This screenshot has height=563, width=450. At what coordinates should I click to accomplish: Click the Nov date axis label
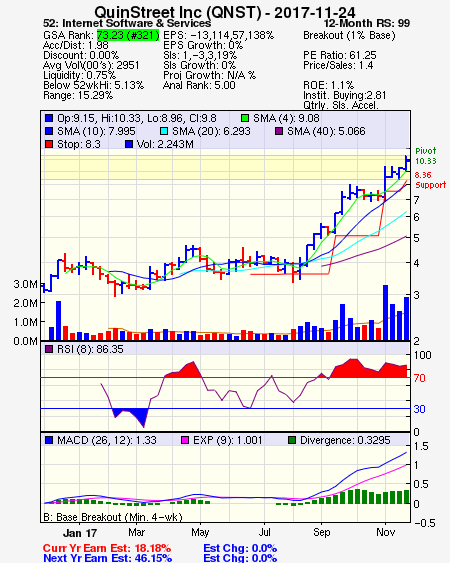click(385, 532)
